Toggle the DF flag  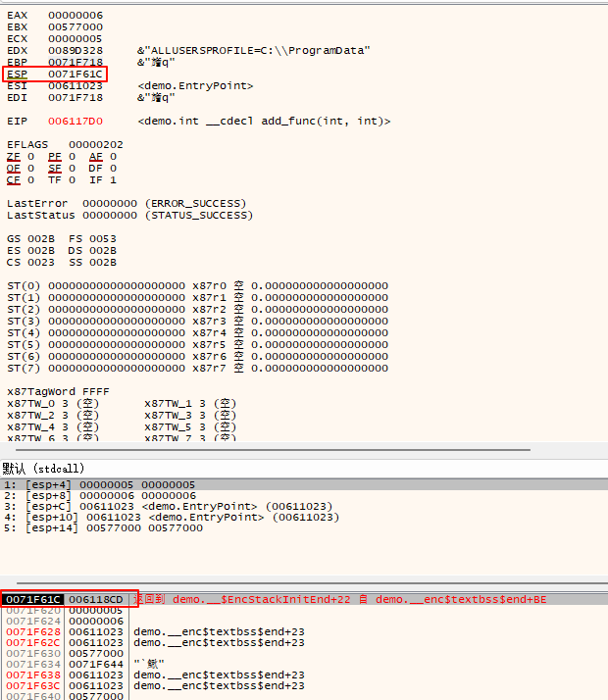coord(113,169)
